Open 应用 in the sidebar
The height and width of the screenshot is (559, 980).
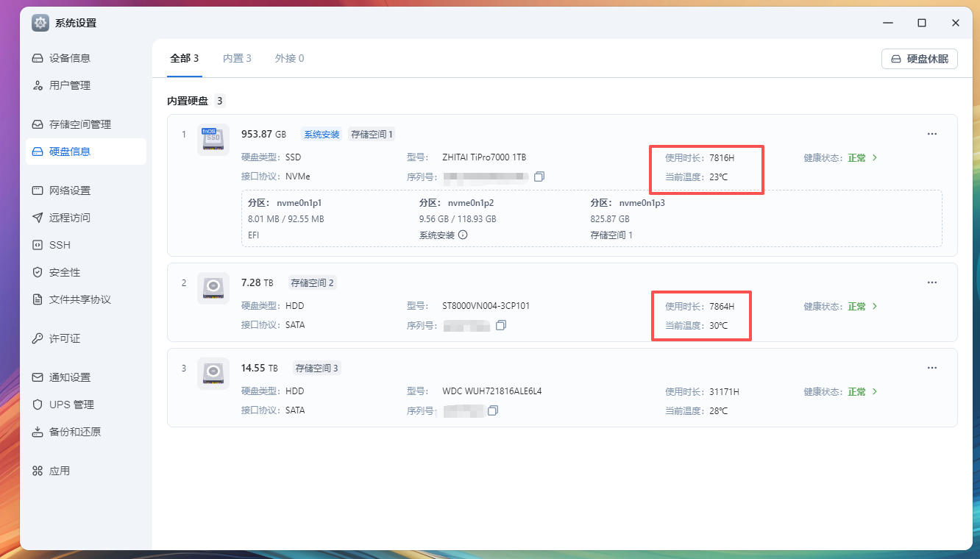point(86,471)
